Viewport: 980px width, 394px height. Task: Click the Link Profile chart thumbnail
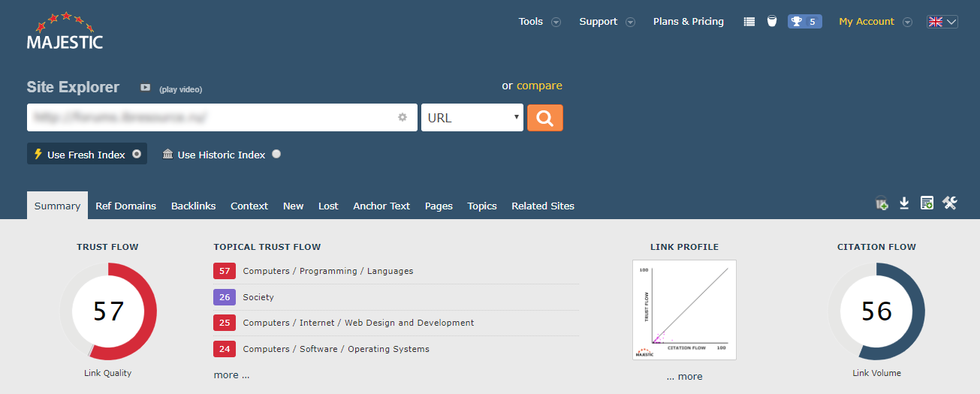pos(684,310)
